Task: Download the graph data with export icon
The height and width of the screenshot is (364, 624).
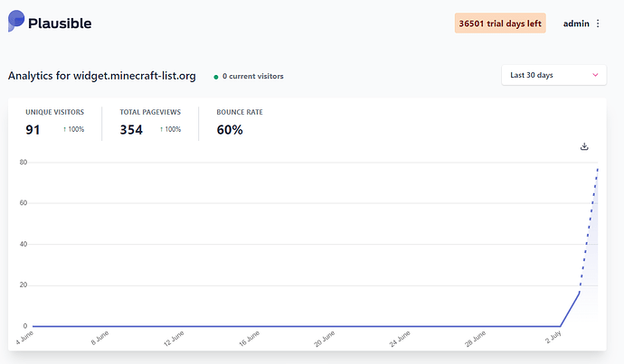Action: point(584,146)
